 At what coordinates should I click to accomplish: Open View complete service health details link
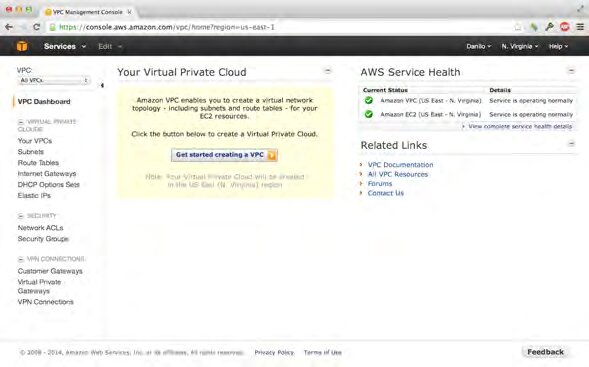point(520,126)
